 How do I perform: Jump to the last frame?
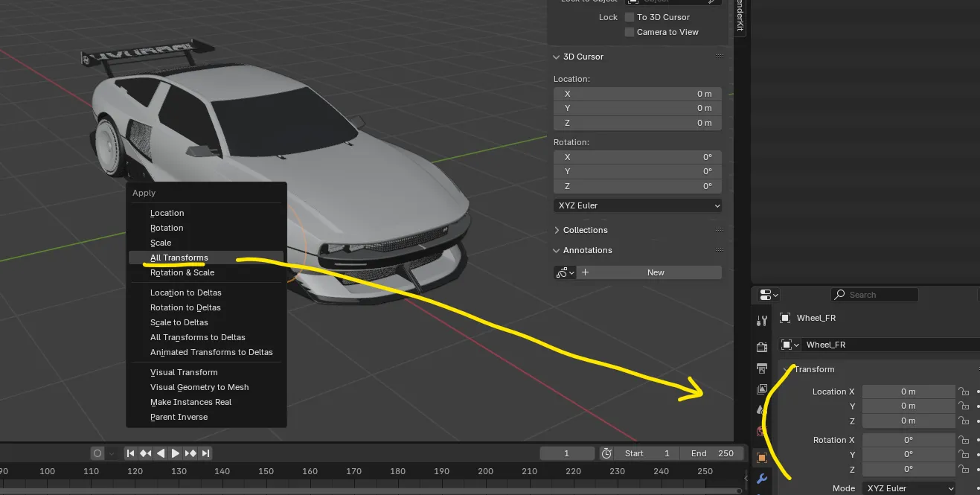[206, 453]
